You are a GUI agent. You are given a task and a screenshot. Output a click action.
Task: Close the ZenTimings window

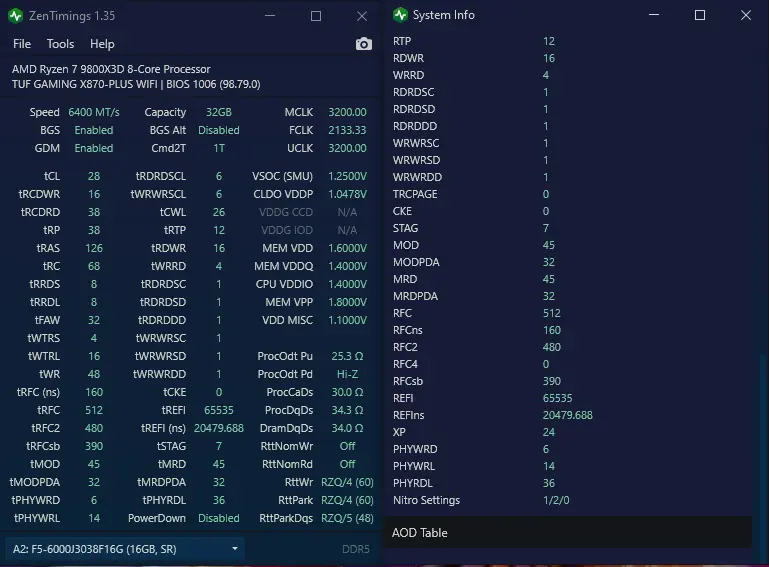click(x=362, y=16)
